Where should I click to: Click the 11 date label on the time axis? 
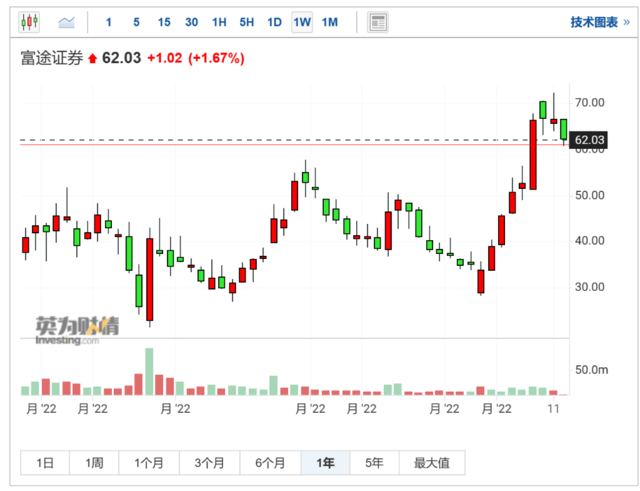coord(553,409)
